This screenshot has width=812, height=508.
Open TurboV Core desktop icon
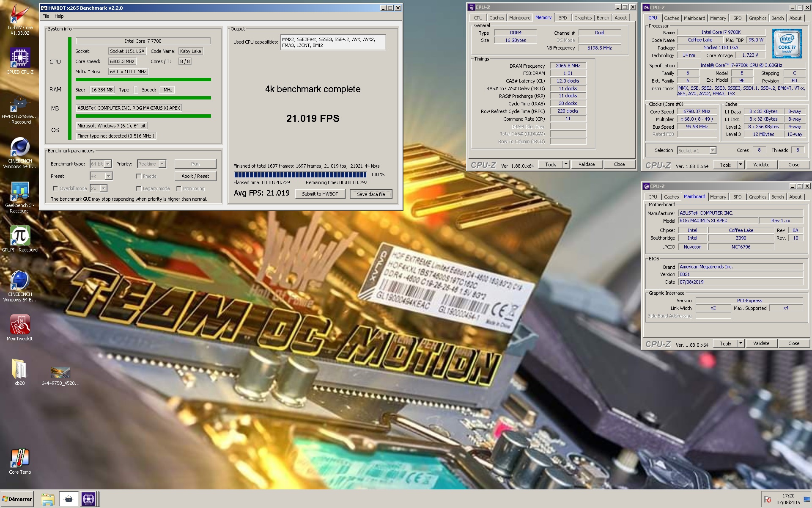19,19
